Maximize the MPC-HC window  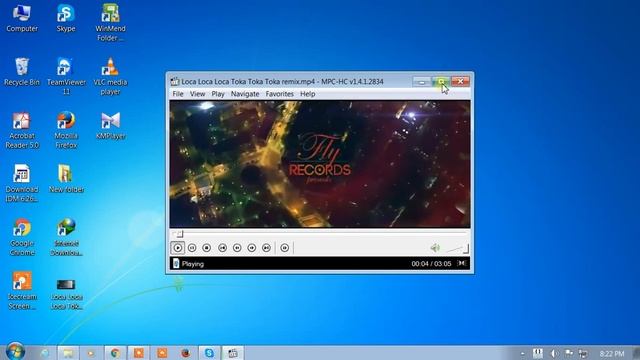[x=441, y=81]
